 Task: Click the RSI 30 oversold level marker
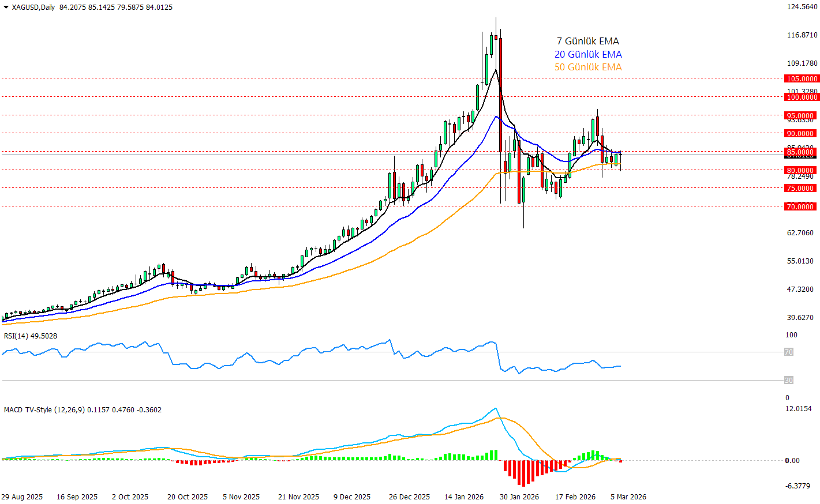[788, 381]
